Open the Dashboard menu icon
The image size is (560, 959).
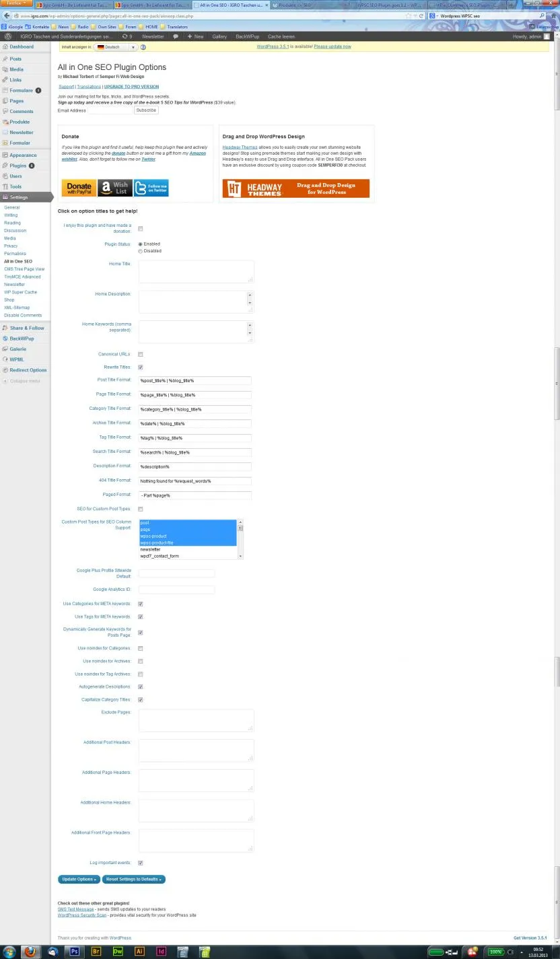tap(5, 46)
